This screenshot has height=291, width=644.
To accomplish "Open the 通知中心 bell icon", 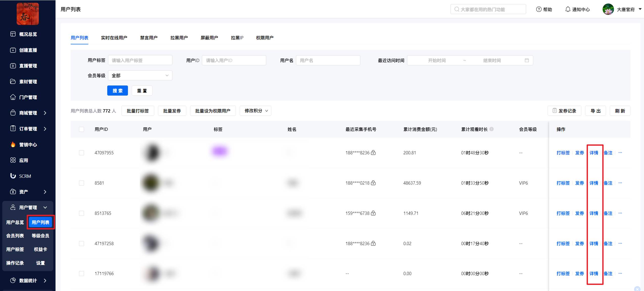I will [x=568, y=9].
